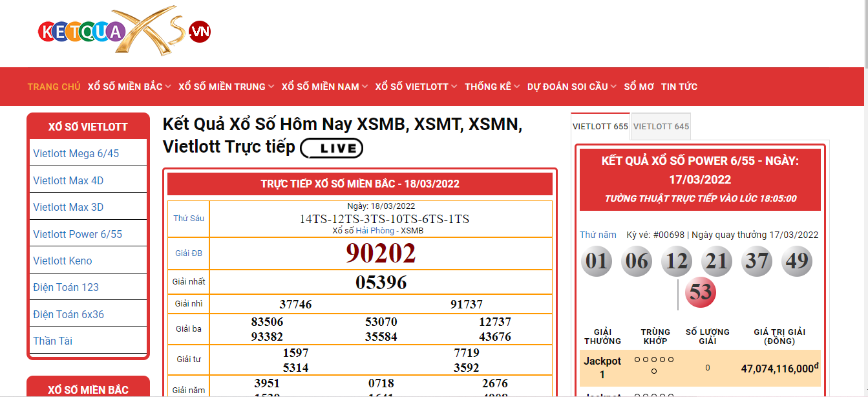The image size is (868, 397).
Task: Open Điện Toán 123 sidebar link
Action: point(66,288)
